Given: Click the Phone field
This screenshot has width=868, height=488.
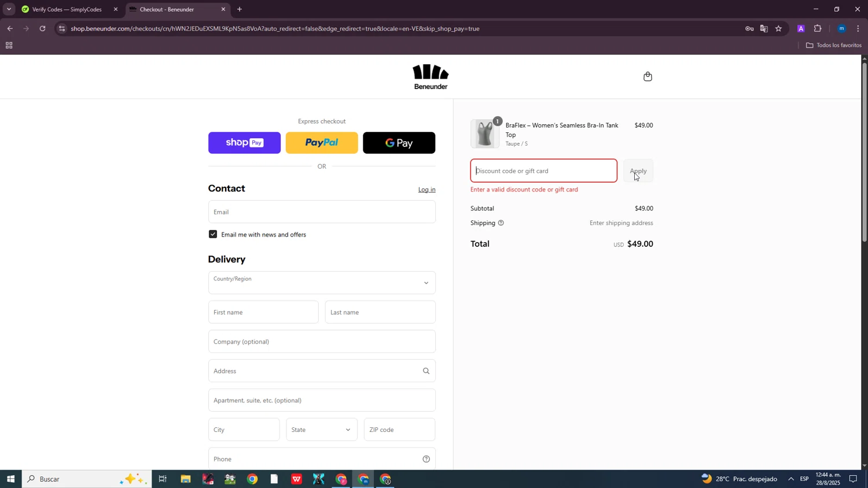Looking at the screenshot, I should coord(322,459).
